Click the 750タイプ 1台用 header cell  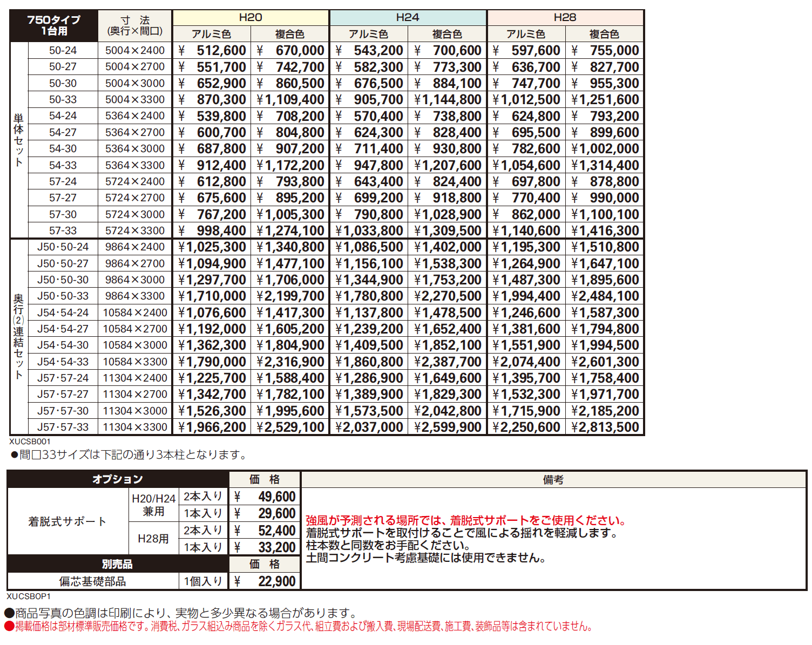click(54, 25)
